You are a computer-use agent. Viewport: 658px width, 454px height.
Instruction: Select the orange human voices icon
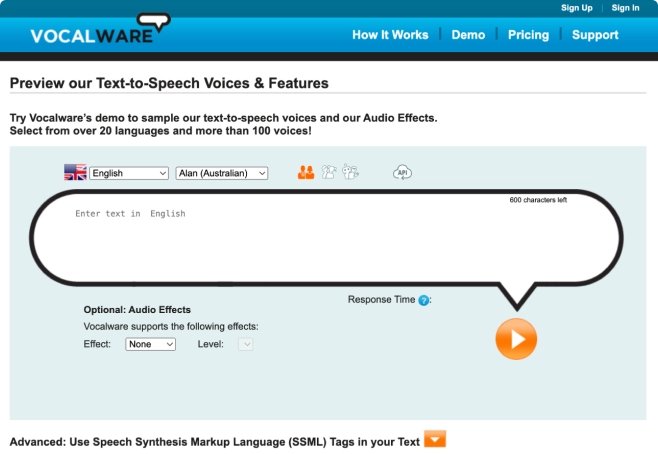[x=306, y=172]
